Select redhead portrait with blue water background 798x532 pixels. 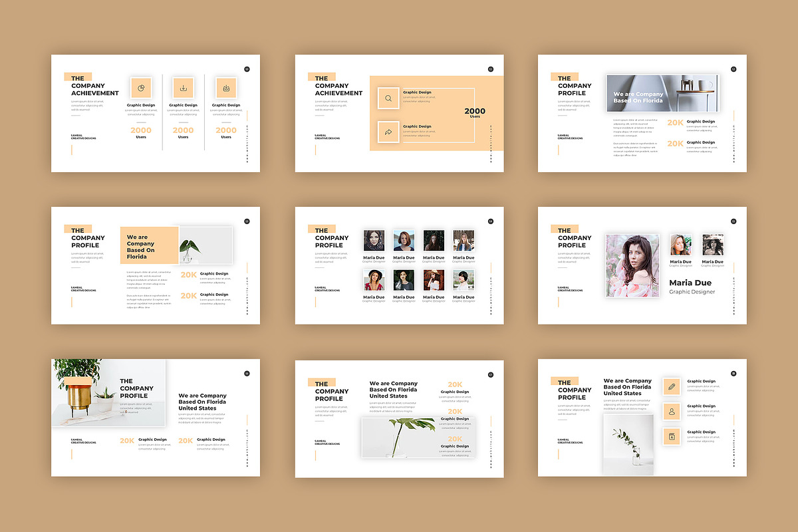click(x=404, y=241)
